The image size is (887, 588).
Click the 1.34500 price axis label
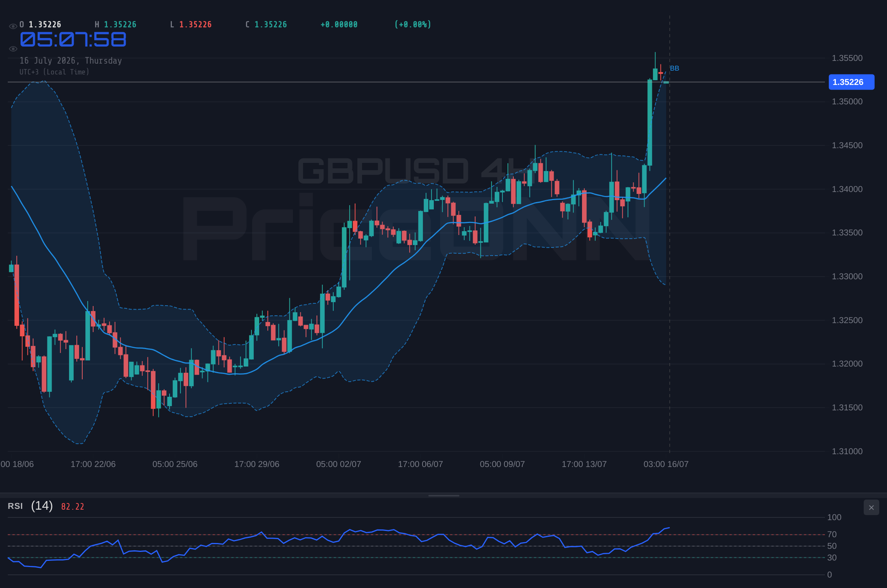[x=847, y=145]
